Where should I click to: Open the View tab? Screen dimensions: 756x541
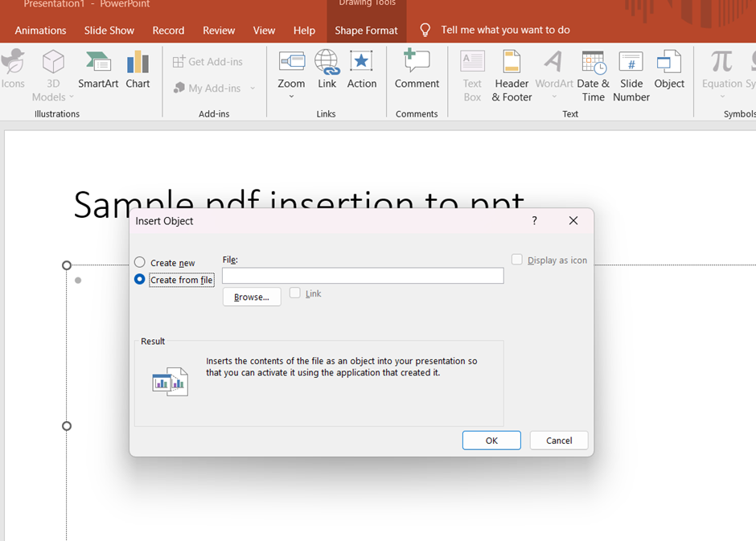tap(264, 31)
